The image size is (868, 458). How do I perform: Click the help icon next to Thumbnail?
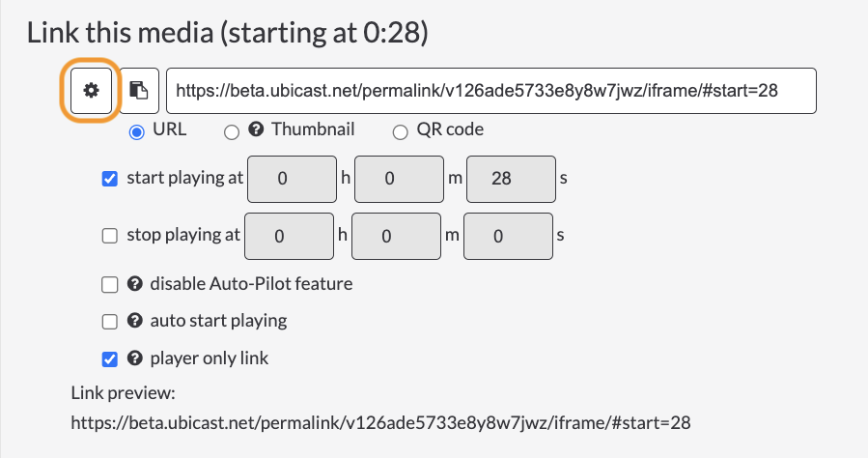(256, 129)
